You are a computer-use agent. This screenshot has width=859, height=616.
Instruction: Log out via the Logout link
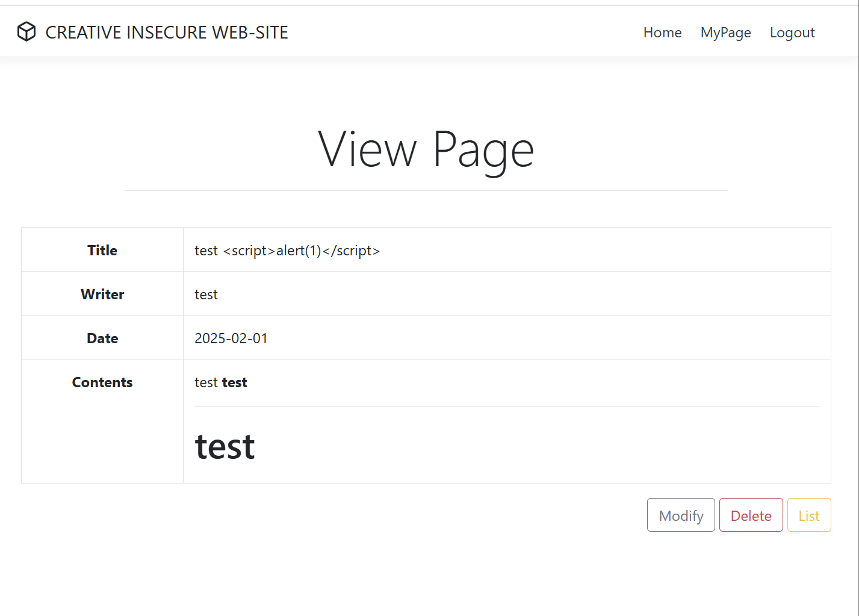click(x=792, y=33)
